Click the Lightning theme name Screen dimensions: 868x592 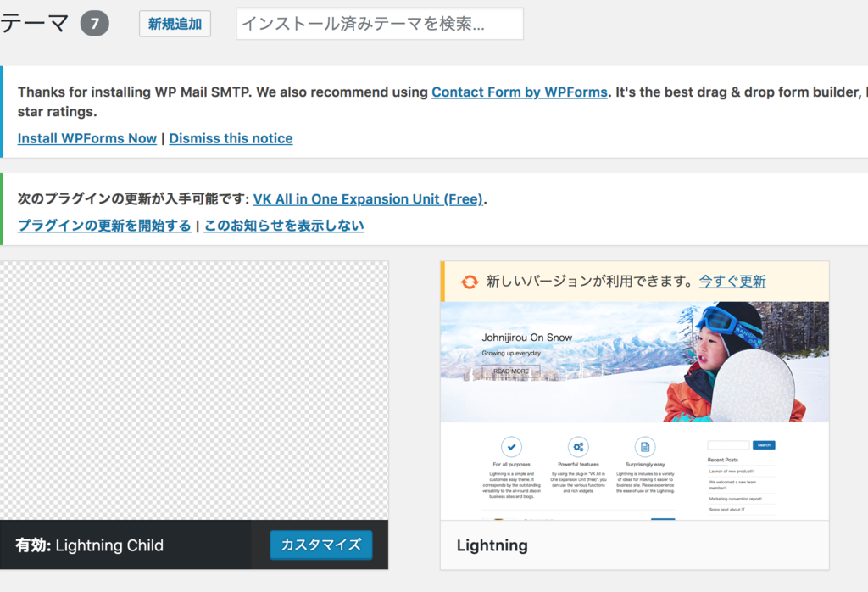pyautogui.click(x=492, y=545)
